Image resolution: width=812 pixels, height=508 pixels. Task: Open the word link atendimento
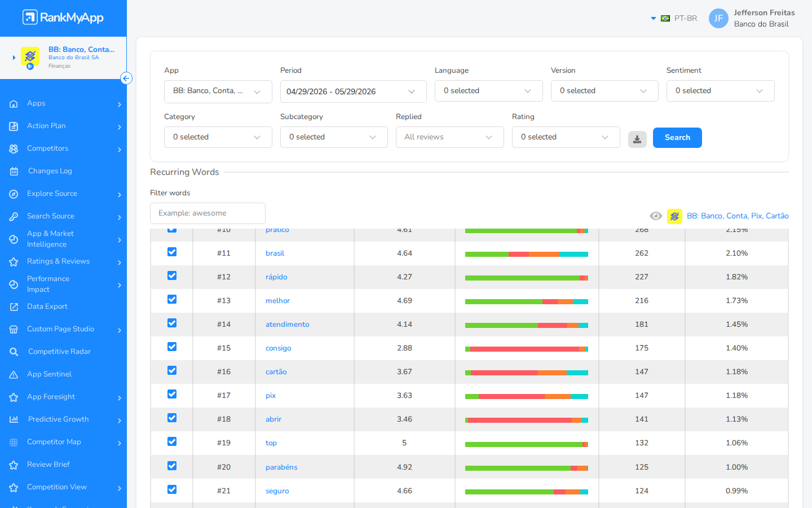(287, 325)
